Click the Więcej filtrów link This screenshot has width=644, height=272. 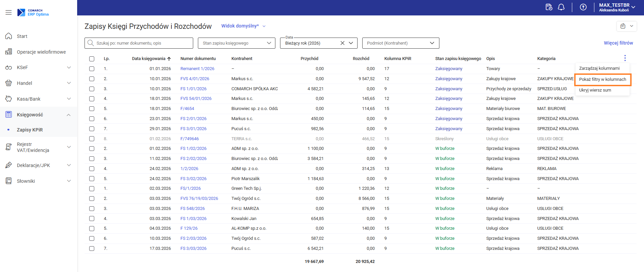[618, 43]
